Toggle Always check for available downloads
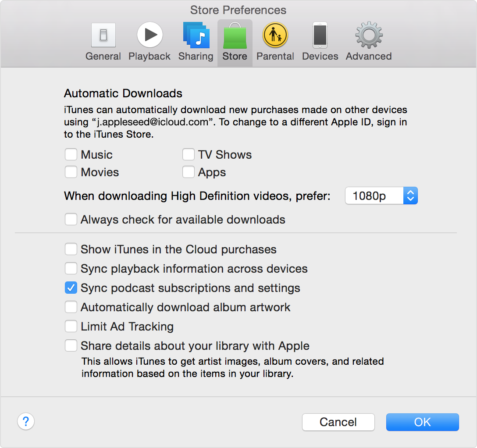 (71, 220)
